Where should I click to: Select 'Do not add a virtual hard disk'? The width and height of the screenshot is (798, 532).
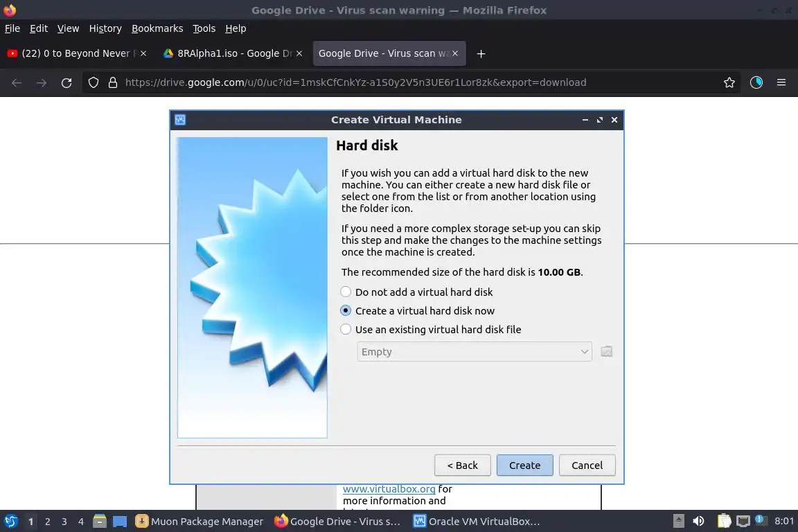tap(417, 292)
